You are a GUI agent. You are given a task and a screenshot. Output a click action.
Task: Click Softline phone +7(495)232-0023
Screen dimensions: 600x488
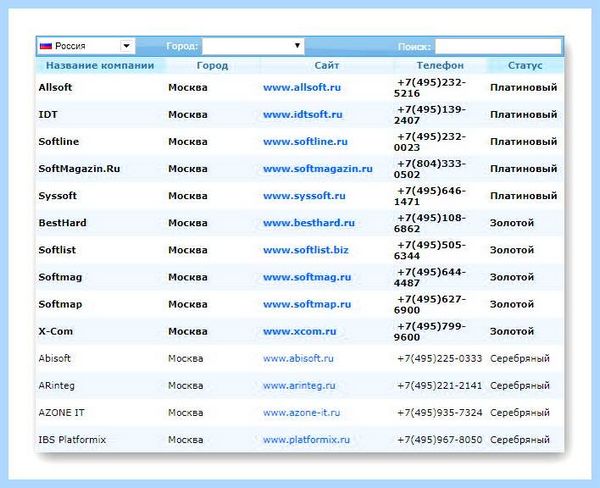[x=430, y=142]
